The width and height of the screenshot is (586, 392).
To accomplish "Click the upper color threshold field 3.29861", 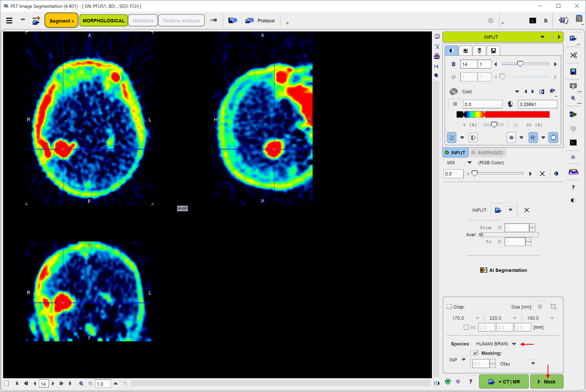I will [537, 104].
